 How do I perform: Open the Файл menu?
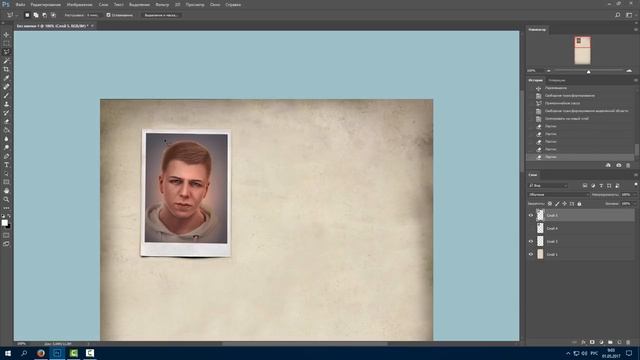20,4
